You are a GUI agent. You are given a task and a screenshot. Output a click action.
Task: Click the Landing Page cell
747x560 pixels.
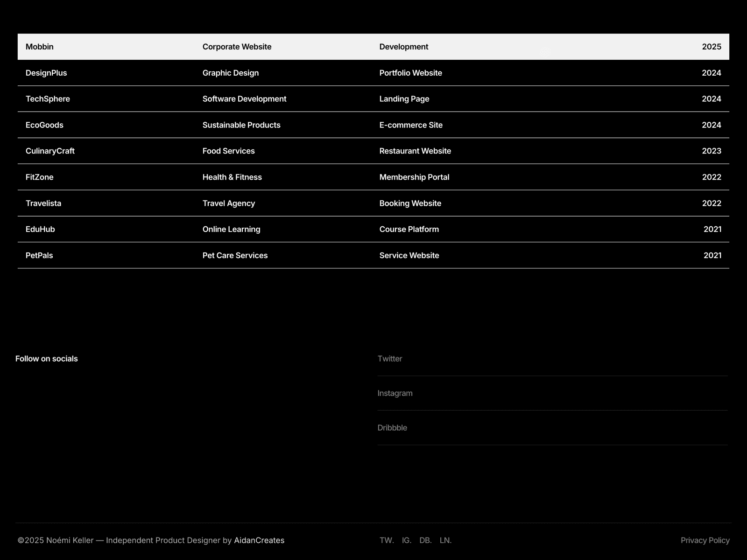click(404, 99)
